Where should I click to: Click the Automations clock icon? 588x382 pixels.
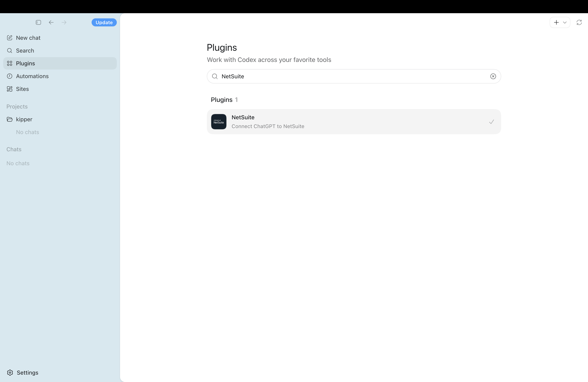10,76
